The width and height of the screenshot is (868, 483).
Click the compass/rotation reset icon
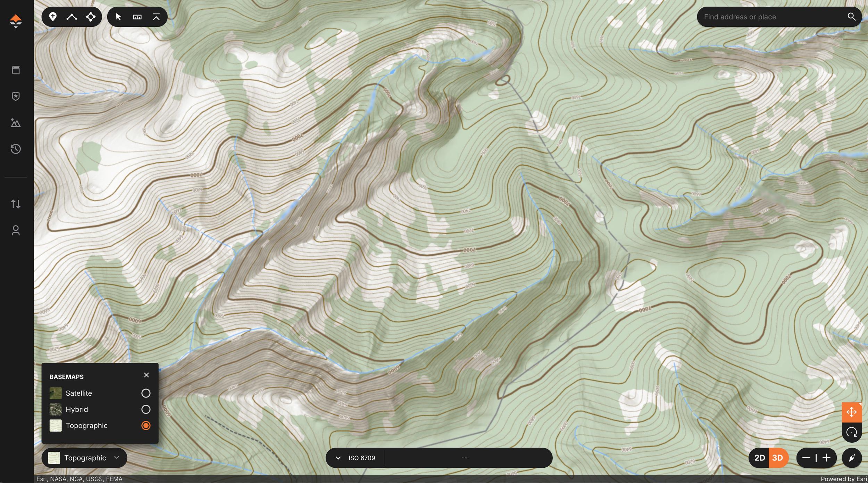tap(852, 432)
